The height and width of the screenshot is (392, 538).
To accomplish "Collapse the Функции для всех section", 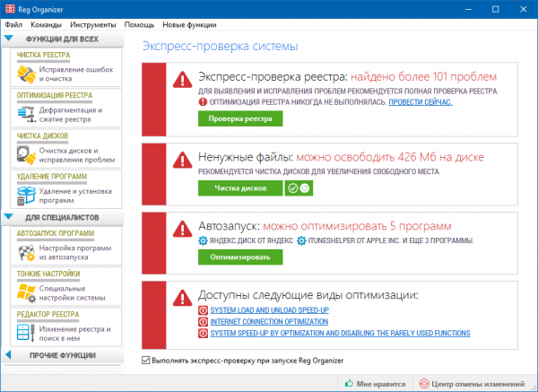I will click(x=9, y=39).
